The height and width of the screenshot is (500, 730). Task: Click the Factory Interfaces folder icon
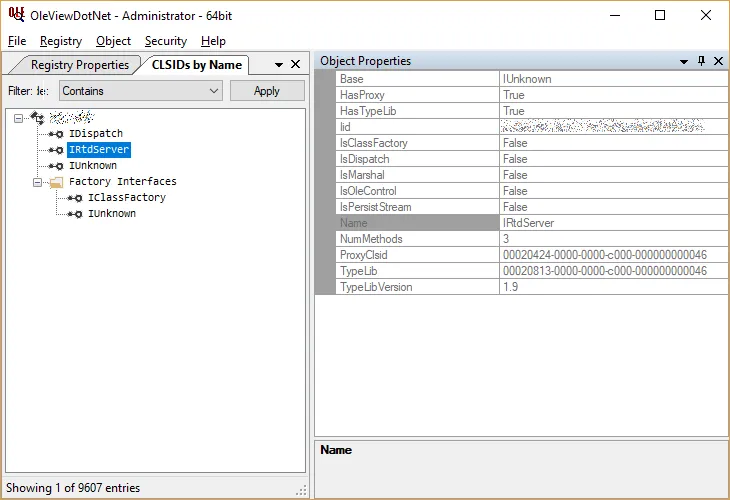(x=56, y=182)
